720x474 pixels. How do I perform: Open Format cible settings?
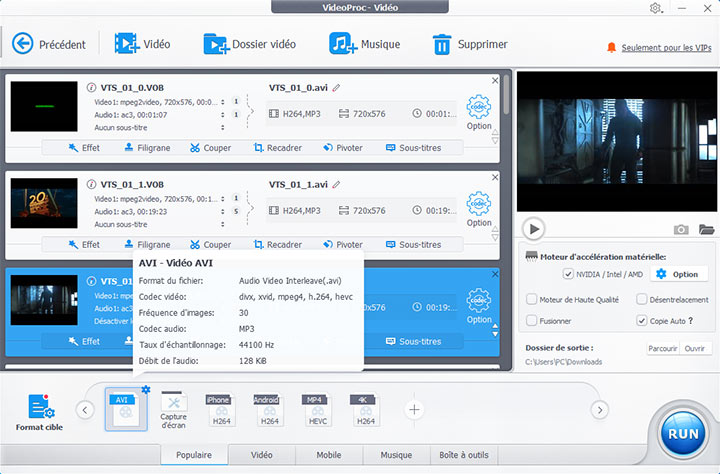click(x=39, y=412)
